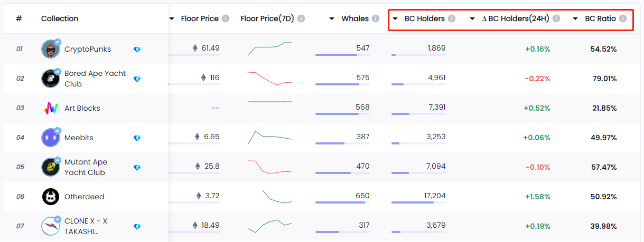Click BC holders progress bar in Otherdeed row
Screen dimensions: 644x242
[418, 202]
